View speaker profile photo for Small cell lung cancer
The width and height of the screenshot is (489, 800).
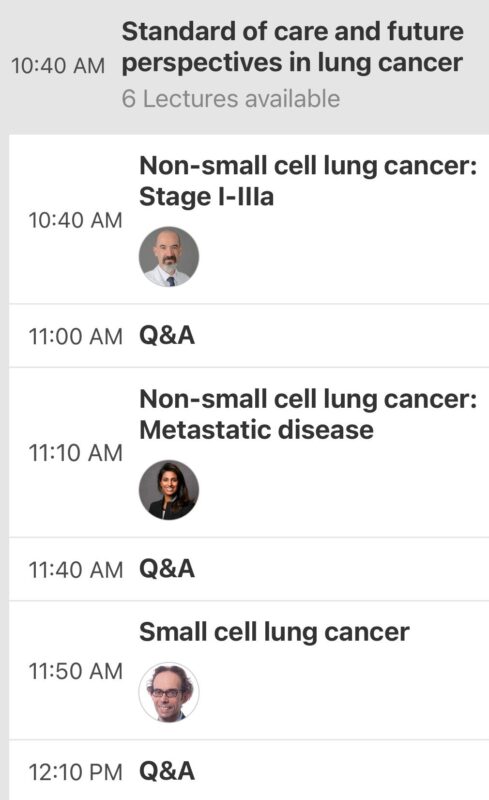pyautogui.click(x=169, y=692)
